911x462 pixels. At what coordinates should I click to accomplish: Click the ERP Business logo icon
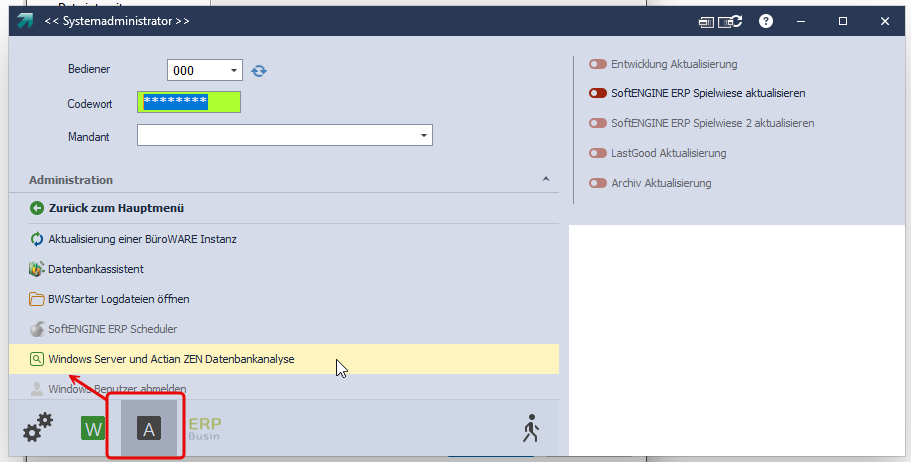point(205,428)
